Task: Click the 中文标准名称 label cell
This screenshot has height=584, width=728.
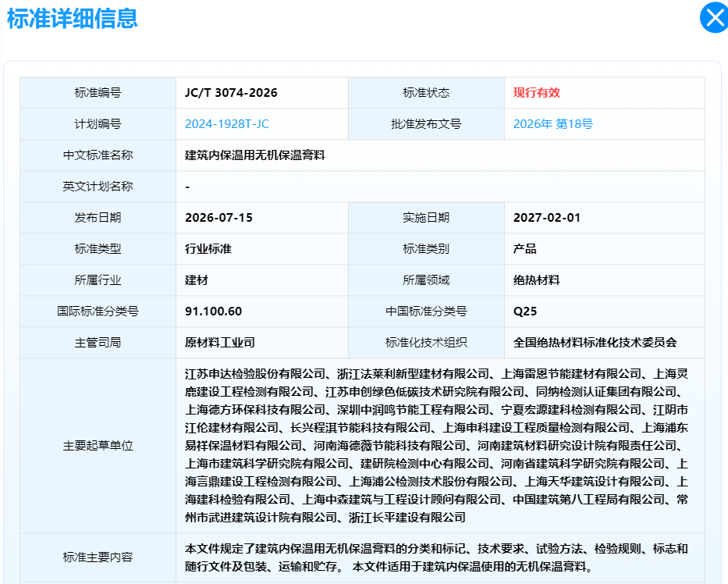Action: (x=98, y=155)
